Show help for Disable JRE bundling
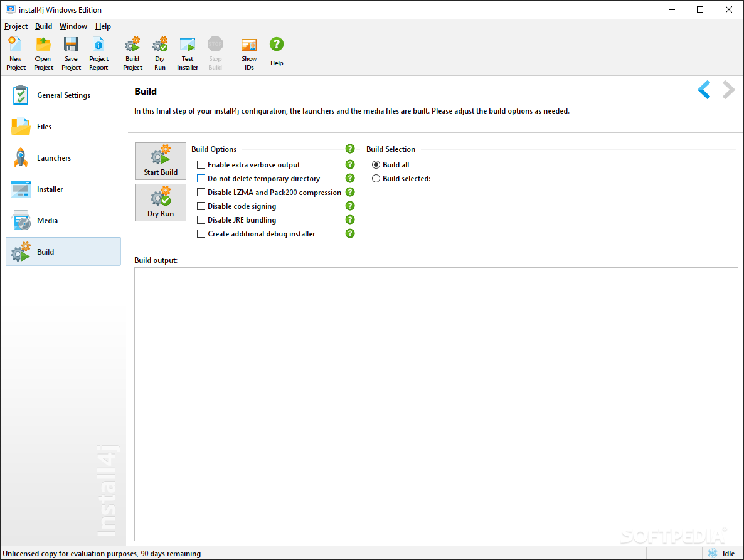Screen dimensions: 744x560 [350, 219]
